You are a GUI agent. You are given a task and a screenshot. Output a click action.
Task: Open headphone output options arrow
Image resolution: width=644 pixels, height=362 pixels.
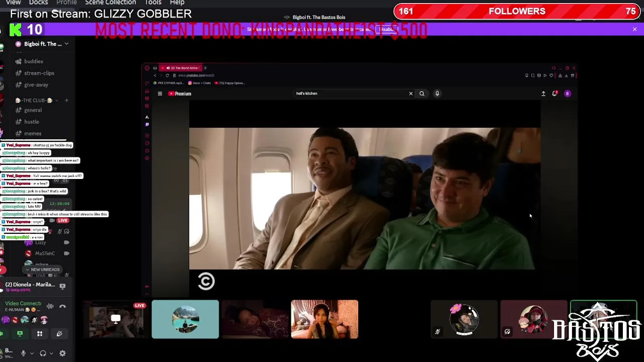click(x=51, y=353)
